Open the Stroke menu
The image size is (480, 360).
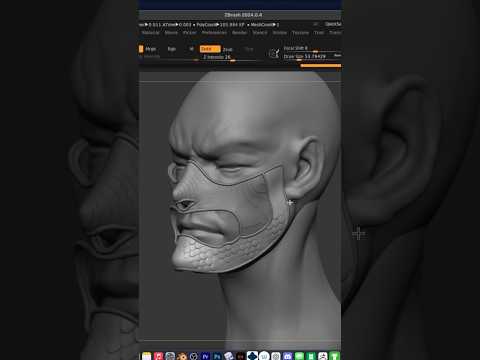point(280,33)
